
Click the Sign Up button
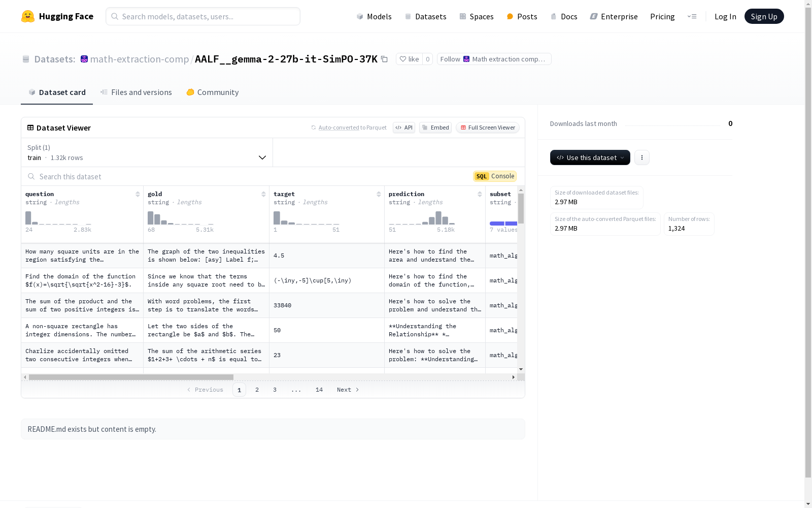(x=764, y=16)
